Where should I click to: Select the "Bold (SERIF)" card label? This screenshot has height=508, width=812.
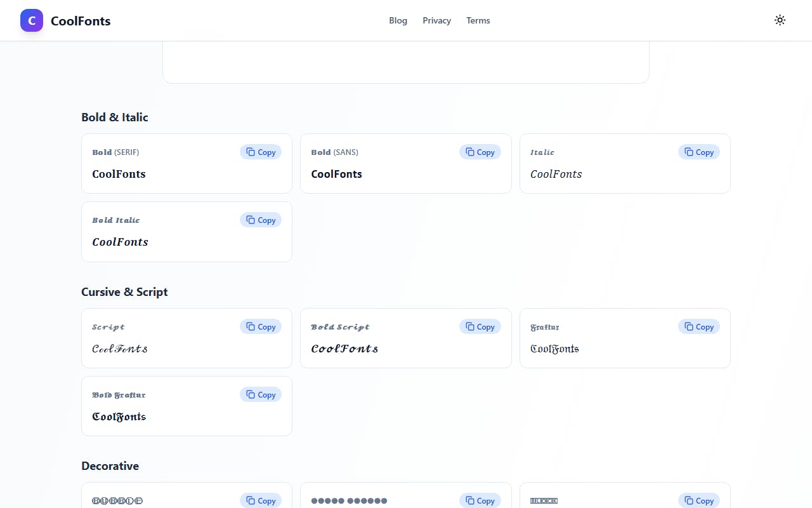tap(115, 152)
